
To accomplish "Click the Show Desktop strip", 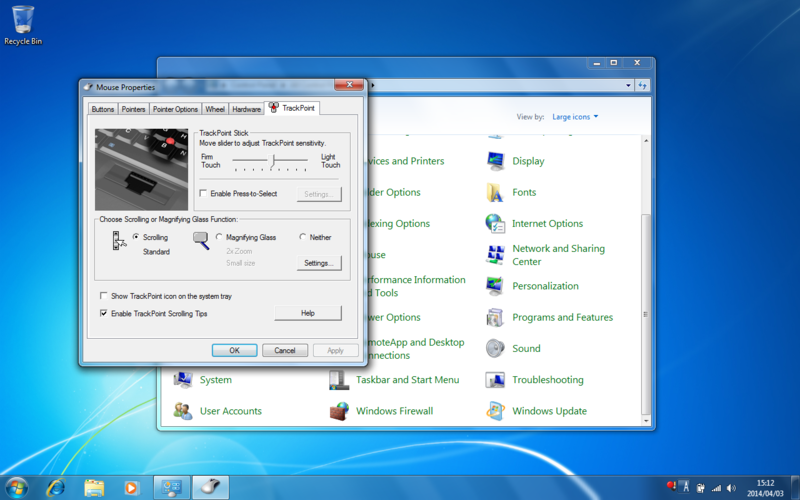I will pyautogui.click(x=795, y=488).
